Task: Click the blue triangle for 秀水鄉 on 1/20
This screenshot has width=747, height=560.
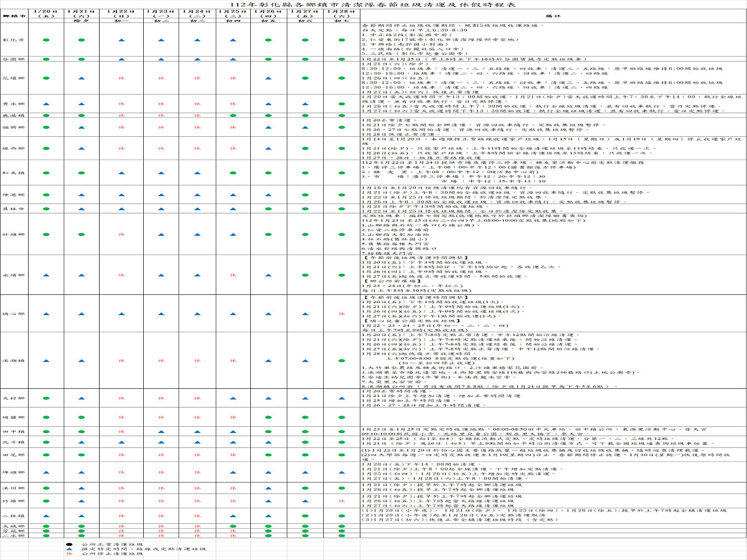Action: point(46,104)
